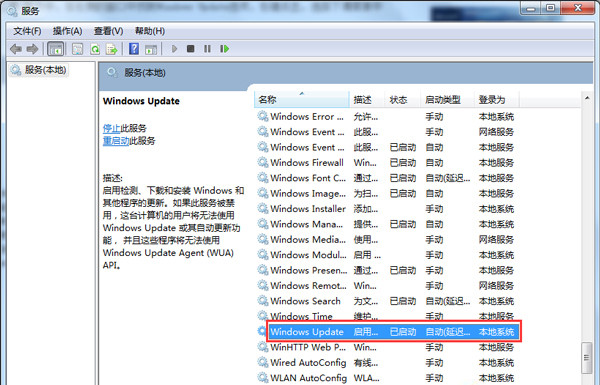Select the Wired AutoConfig service row
Viewport: 600px width, 385px height.
pos(386,362)
